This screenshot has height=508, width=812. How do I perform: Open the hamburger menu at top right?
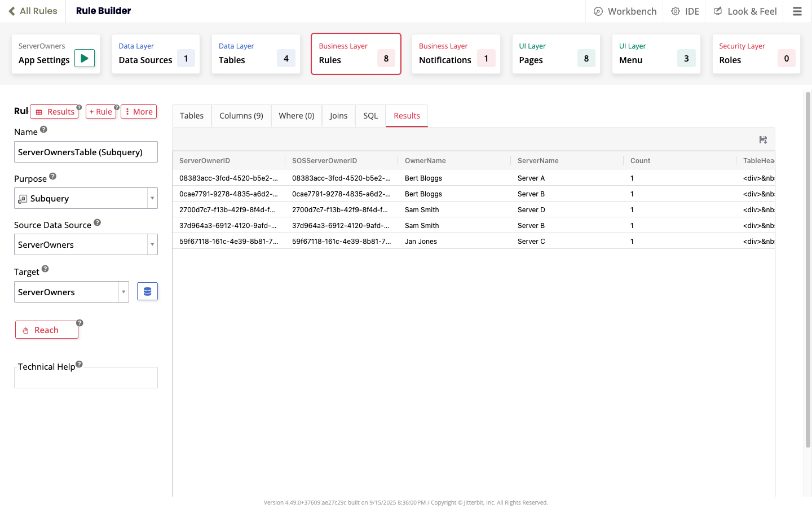click(x=797, y=11)
